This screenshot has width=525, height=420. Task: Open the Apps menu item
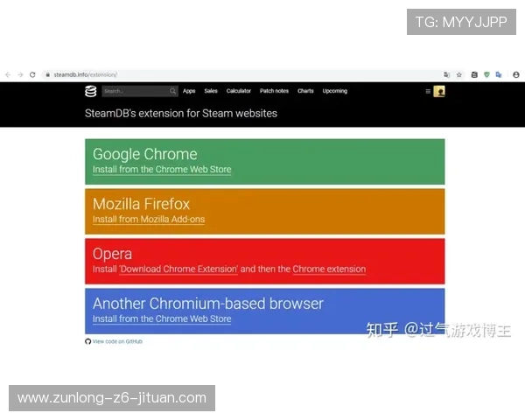click(x=189, y=91)
